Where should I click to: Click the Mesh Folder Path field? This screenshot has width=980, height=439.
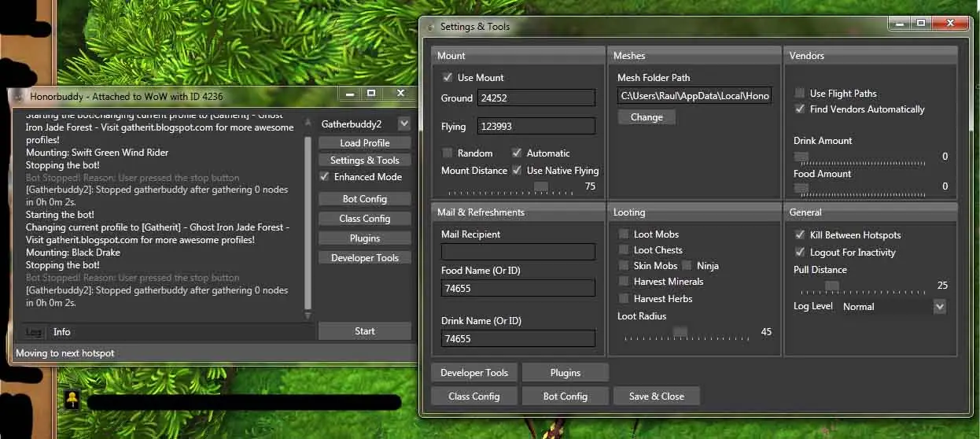[x=695, y=95]
